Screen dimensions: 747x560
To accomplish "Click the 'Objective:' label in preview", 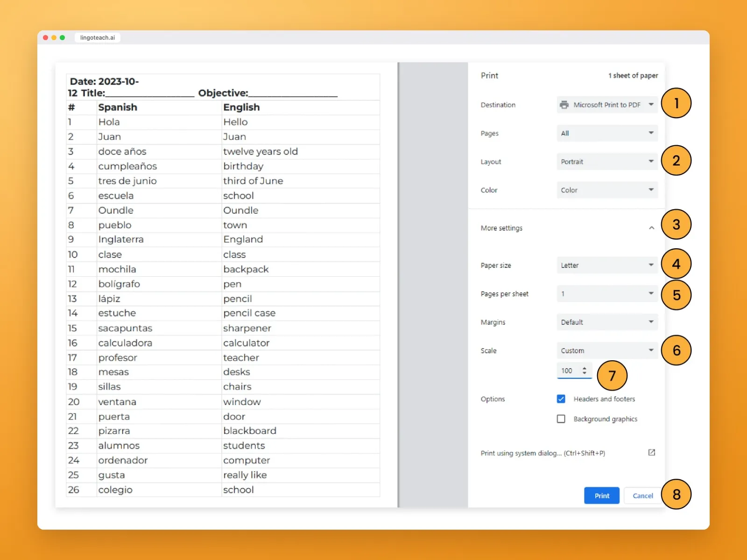I will (x=223, y=93).
